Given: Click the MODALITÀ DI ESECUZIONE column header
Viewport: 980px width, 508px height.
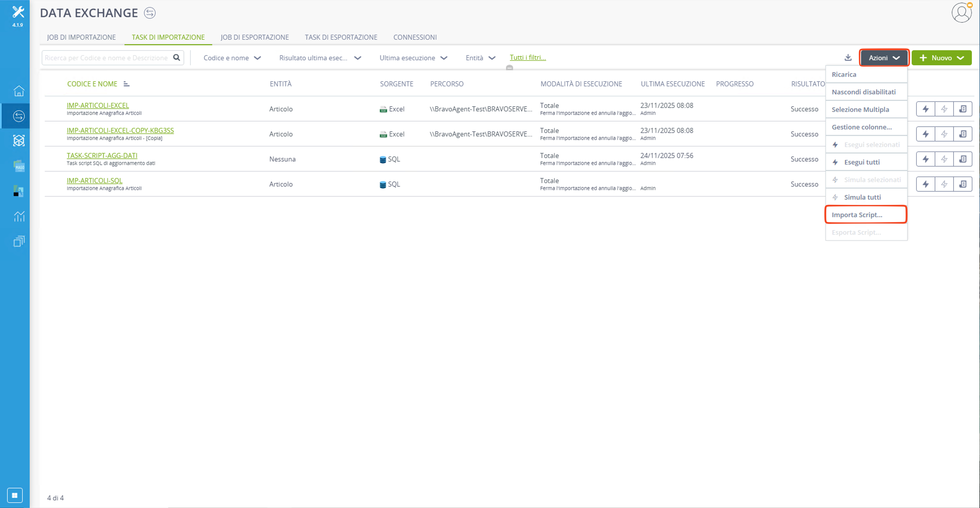Looking at the screenshot, I should click(x=581, y=84).
